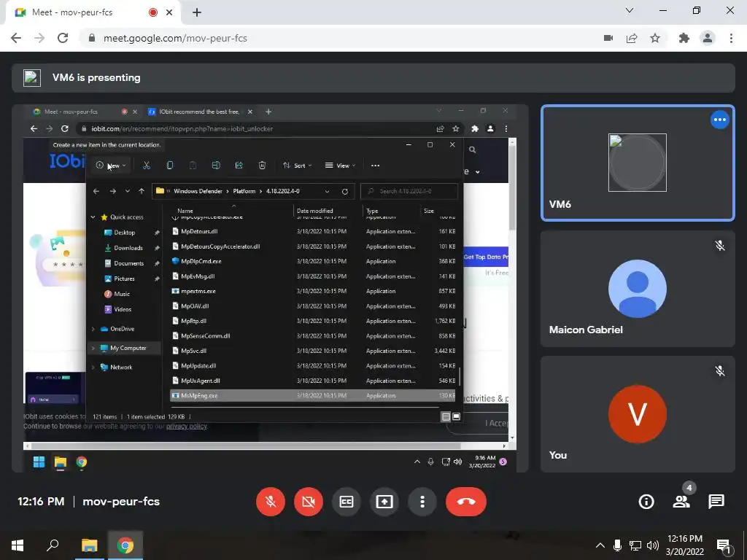Click Chrome icon on host taskbar
This screenshot has width=747, height=560.
pos(125,545)
